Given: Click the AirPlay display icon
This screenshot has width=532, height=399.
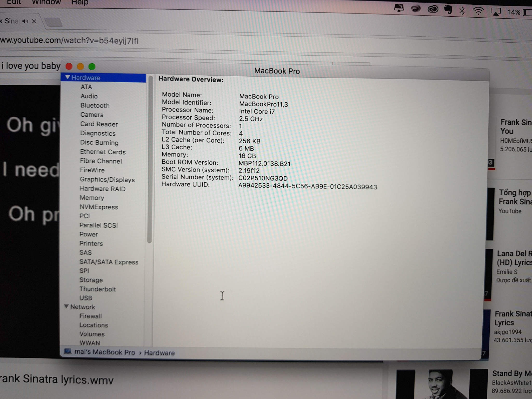Looking at the screenshot, I should click(x=495, y=12).
